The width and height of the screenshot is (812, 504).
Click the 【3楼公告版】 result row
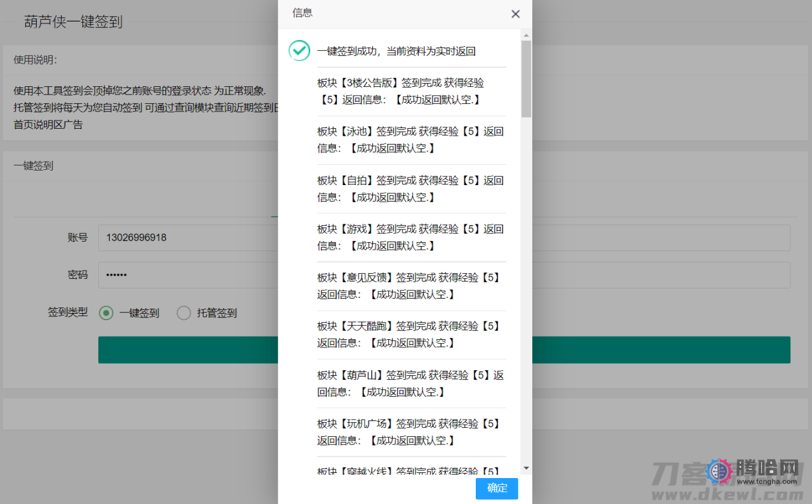[x=412, y=91]
